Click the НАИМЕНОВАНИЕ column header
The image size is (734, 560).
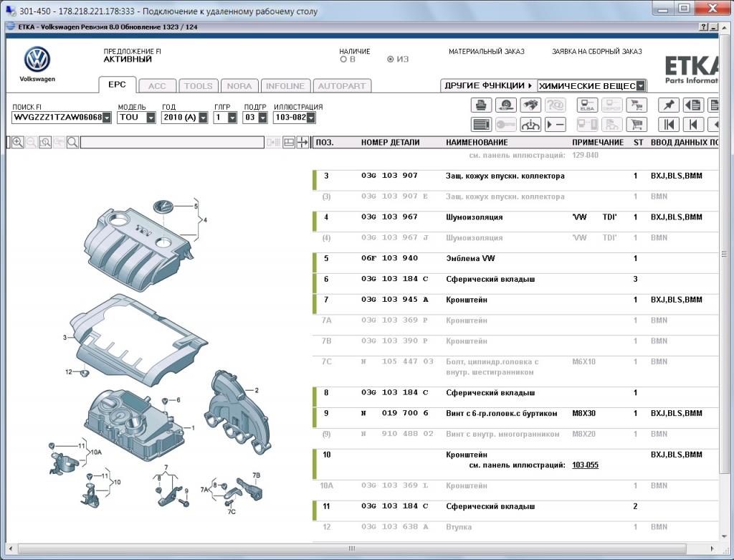pos(477,143)
